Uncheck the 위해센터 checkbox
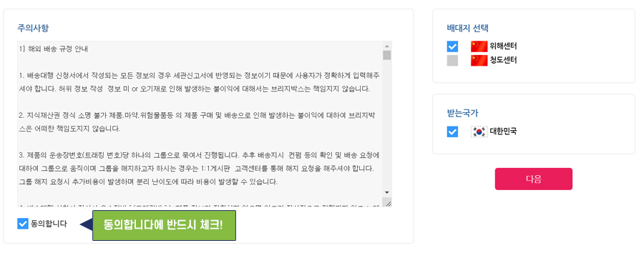Screen dimensions: 644x258 click(x=452, y=46)
